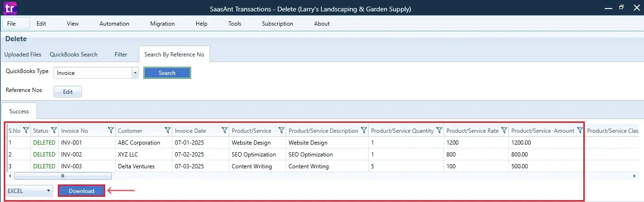Switch to the Uploaded Files tab

23,55
